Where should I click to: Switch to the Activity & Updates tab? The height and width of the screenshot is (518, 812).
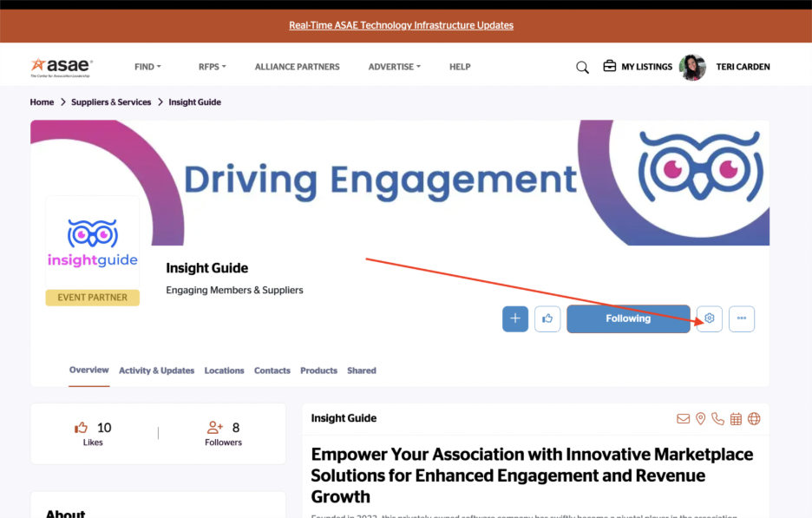pyautogui.click(x=156, y=370)
